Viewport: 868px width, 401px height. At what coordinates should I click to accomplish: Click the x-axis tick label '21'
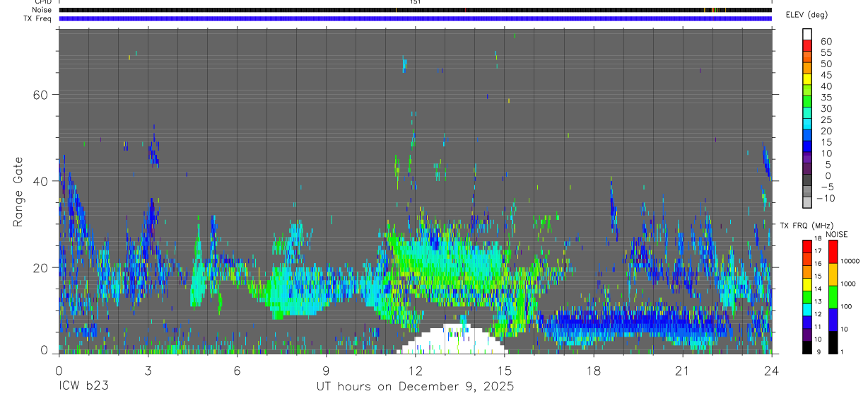(x=682, y=371)
